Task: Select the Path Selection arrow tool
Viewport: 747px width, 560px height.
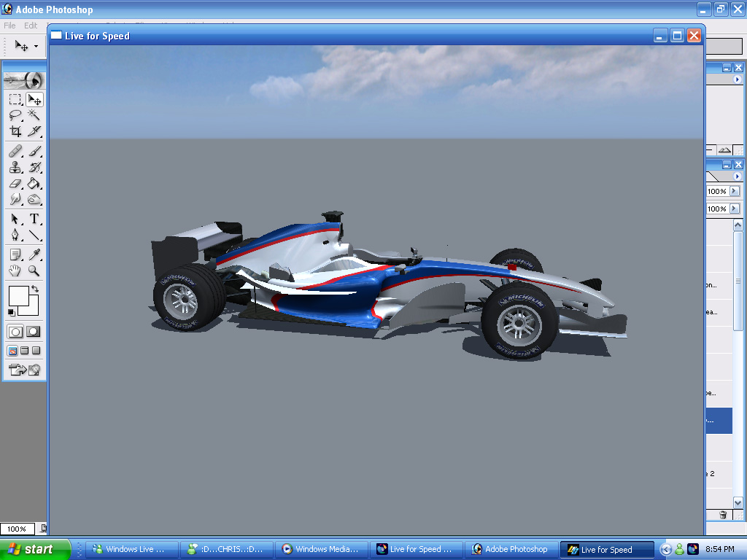Action: pos(15,219)
